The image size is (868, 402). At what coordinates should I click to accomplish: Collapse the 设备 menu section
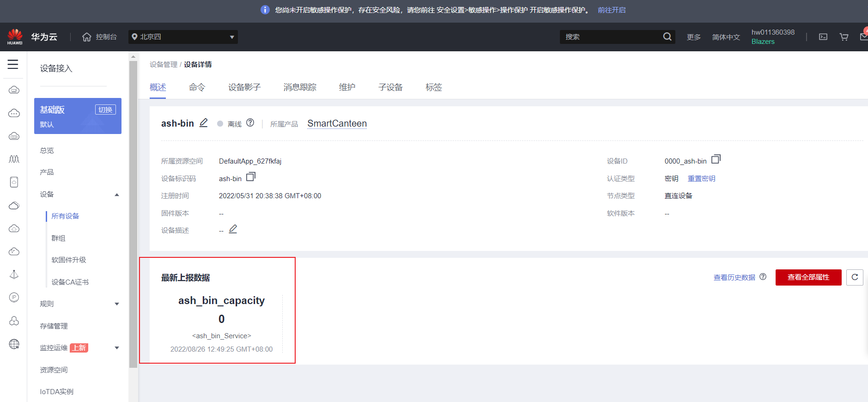click(117, 195)
